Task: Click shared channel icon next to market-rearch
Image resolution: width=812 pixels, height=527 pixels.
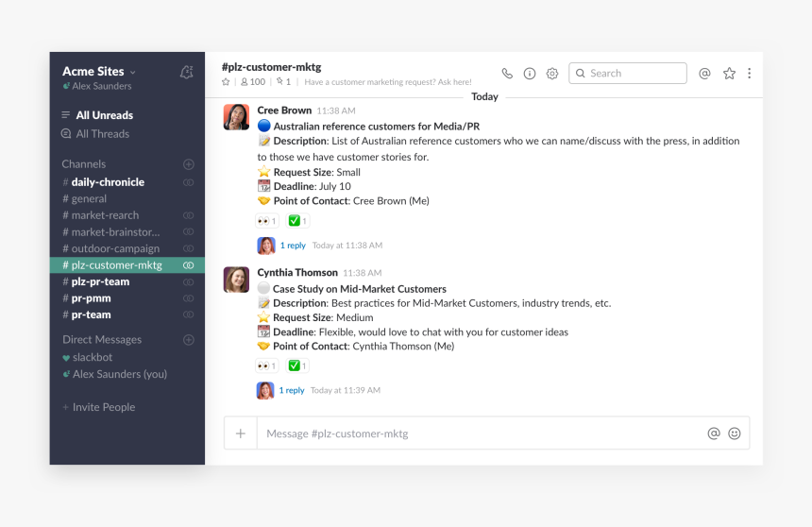Action: pos(189,215)
